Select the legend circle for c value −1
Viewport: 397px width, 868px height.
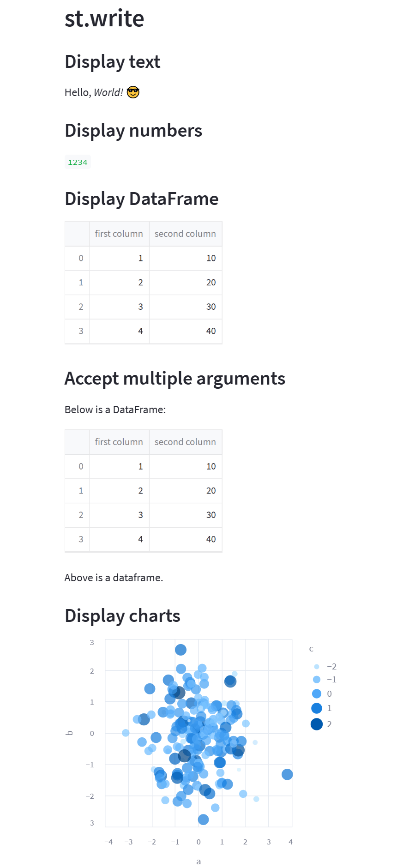(317, 680)
